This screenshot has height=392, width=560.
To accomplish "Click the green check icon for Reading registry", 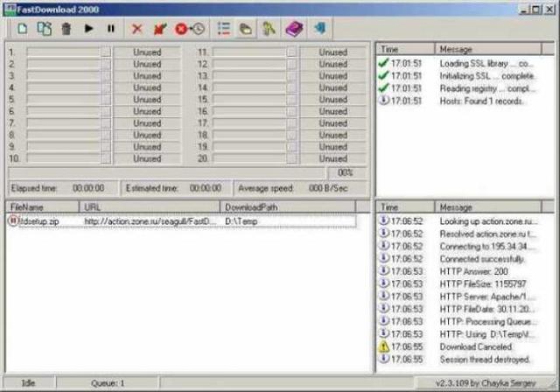I will [383, 88].
